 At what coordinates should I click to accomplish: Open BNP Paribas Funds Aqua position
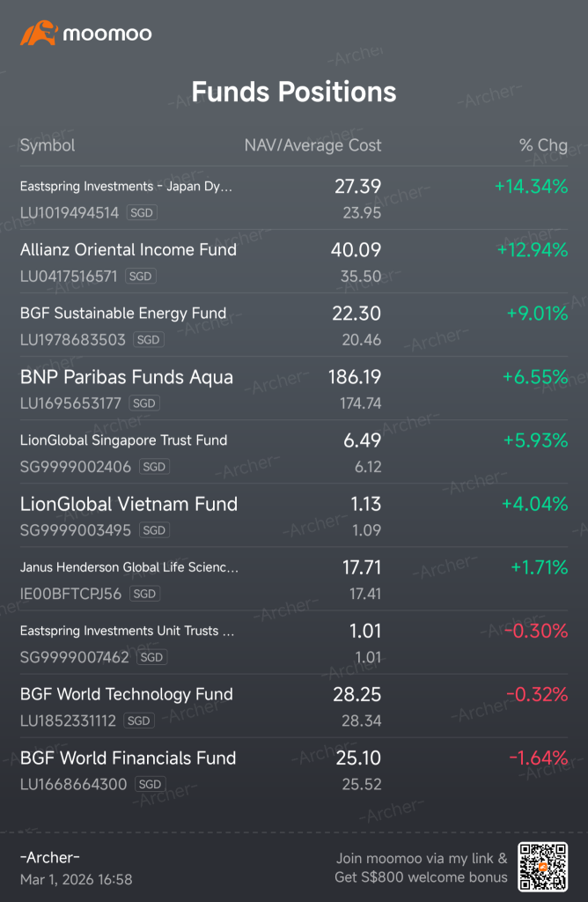pos(294,388)
